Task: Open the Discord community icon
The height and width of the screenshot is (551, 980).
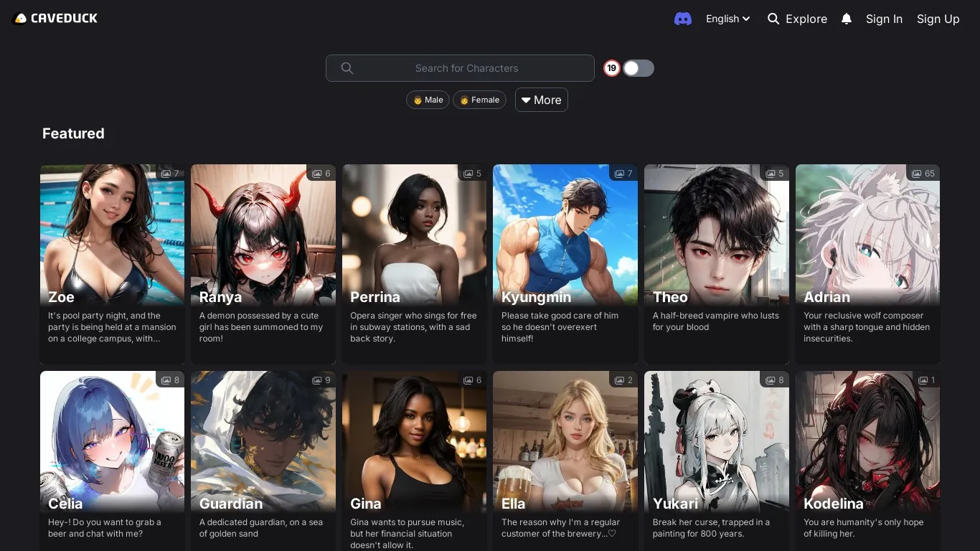Action: (682, 19)
